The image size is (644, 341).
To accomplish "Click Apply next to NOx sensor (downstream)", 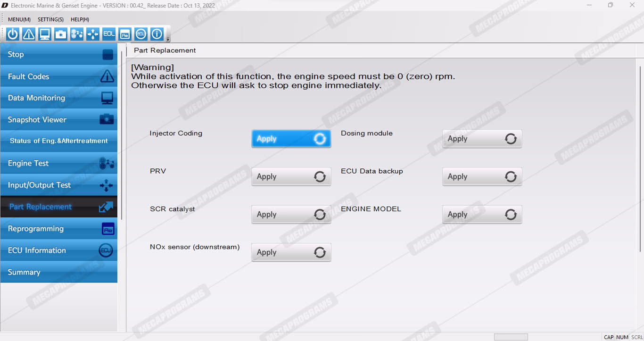I will coord(291,252).
